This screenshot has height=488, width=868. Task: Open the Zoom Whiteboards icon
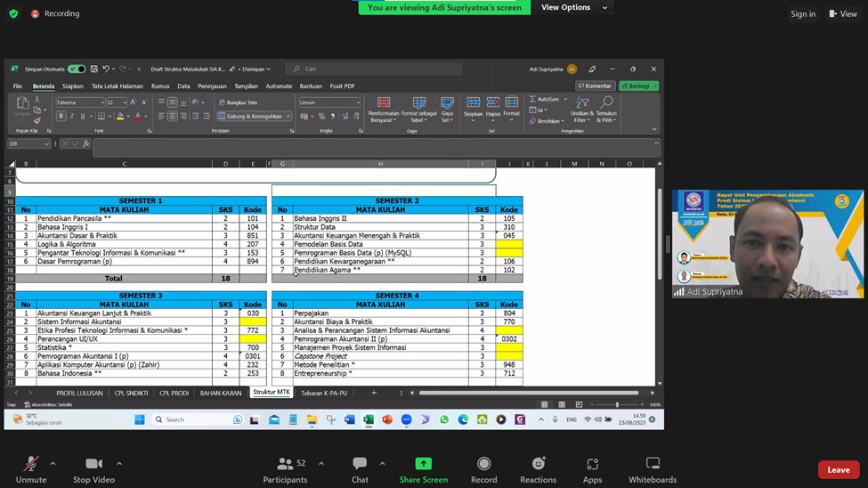[x=652, y=469]
